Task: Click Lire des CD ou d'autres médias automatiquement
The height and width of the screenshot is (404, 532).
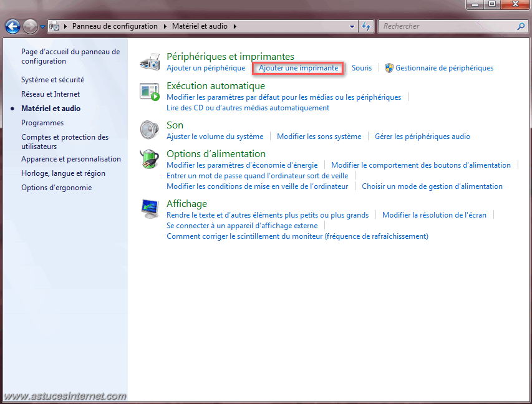Action: [x=248, y=108]
